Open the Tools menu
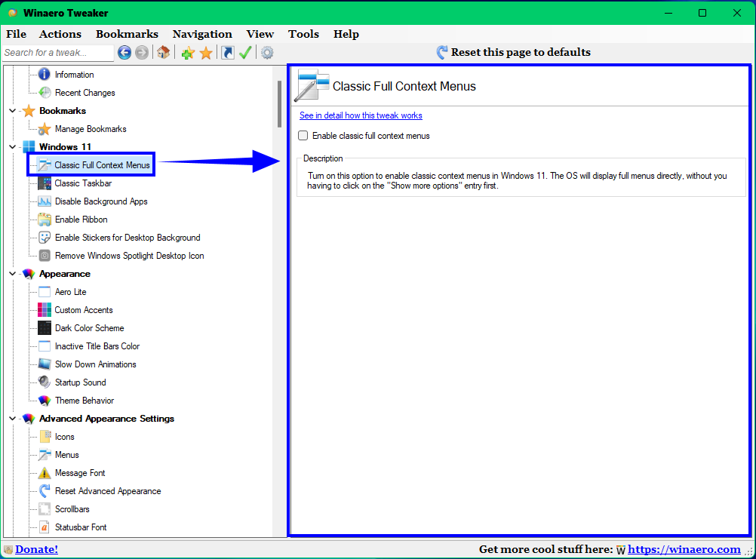The height and width of the screenshot is (559, 756). [x=304, y=34]
